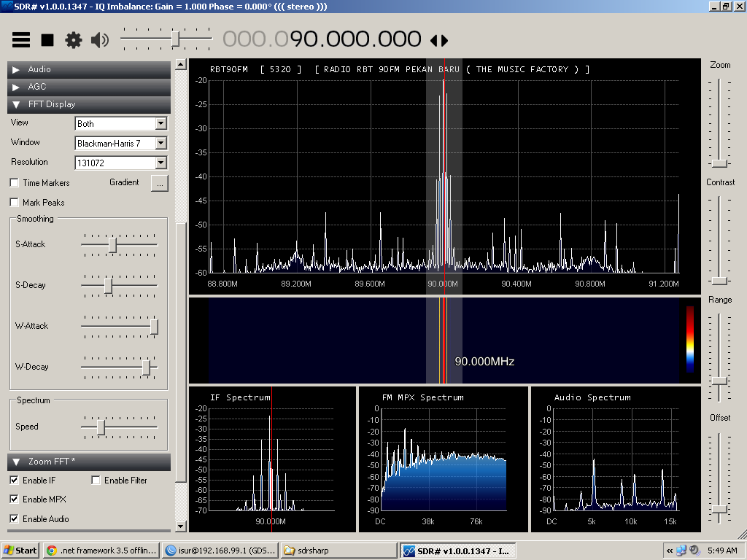Uncheck Enable IF checkbox

click(15, 480)
